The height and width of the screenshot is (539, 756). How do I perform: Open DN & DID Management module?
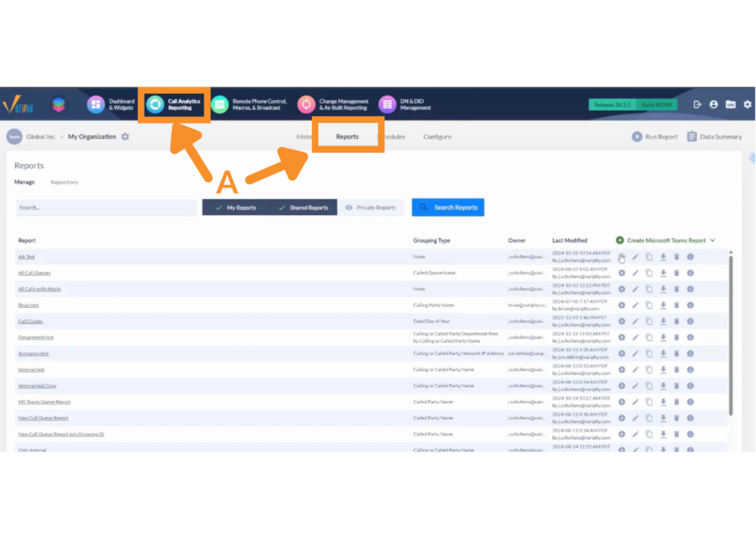(x=406, y=105)
